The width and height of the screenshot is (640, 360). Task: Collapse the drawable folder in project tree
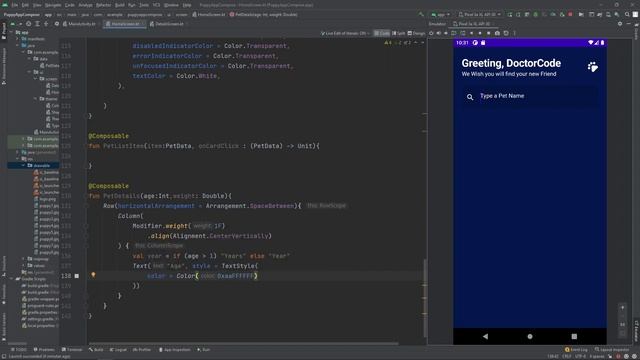tap(24, 165)
